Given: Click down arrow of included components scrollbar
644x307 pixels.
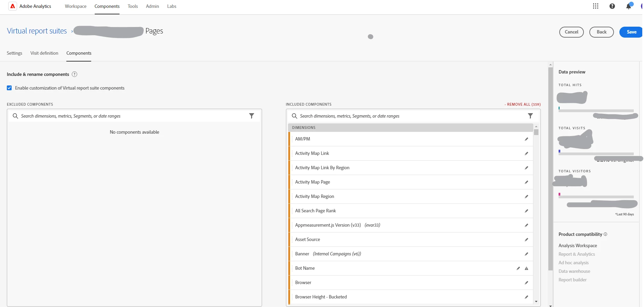Looking at the screenshot, I should pos(536,302).
